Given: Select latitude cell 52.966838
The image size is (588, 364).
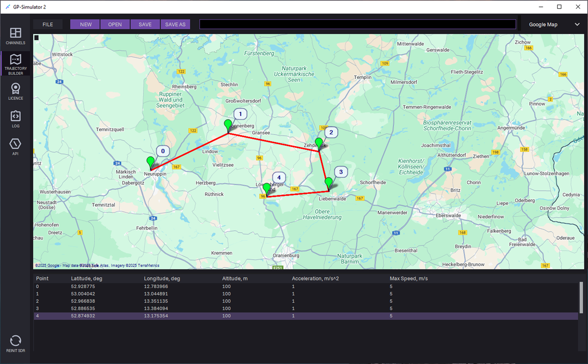Looking at the screenshot, I should pyautogui.click(x=83, y=301).
